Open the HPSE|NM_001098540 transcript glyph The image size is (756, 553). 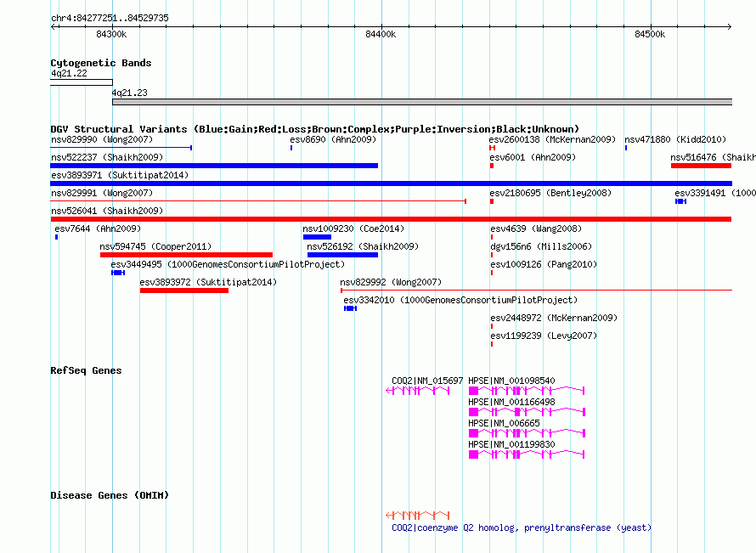(527, 391)
